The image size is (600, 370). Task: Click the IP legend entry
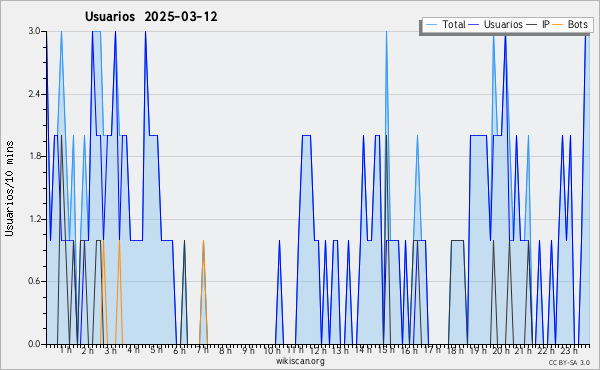[538, 24]
